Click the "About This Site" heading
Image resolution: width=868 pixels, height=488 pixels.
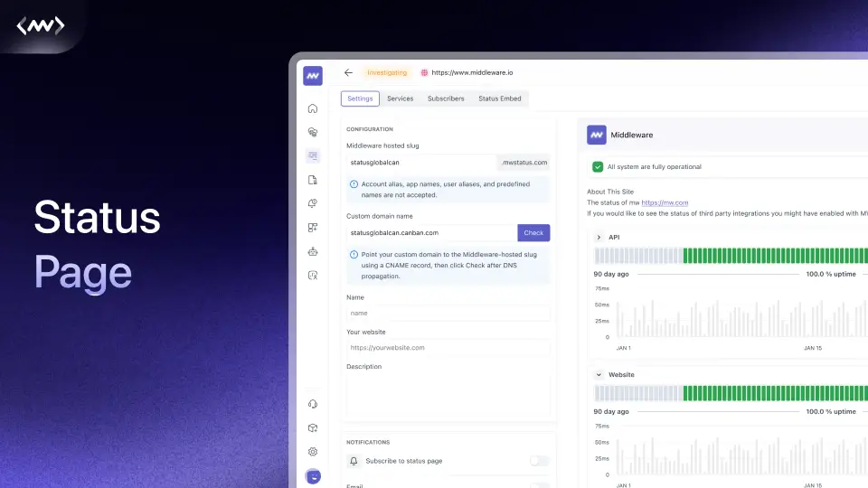click(610, 192)
